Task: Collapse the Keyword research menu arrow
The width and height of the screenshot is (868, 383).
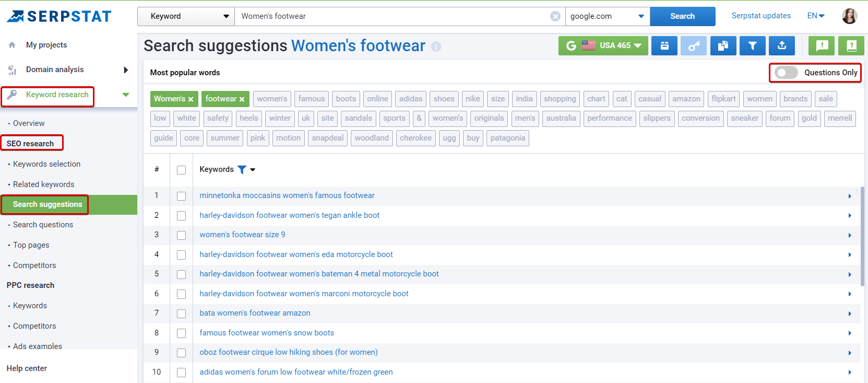Action: click(126, 95)
